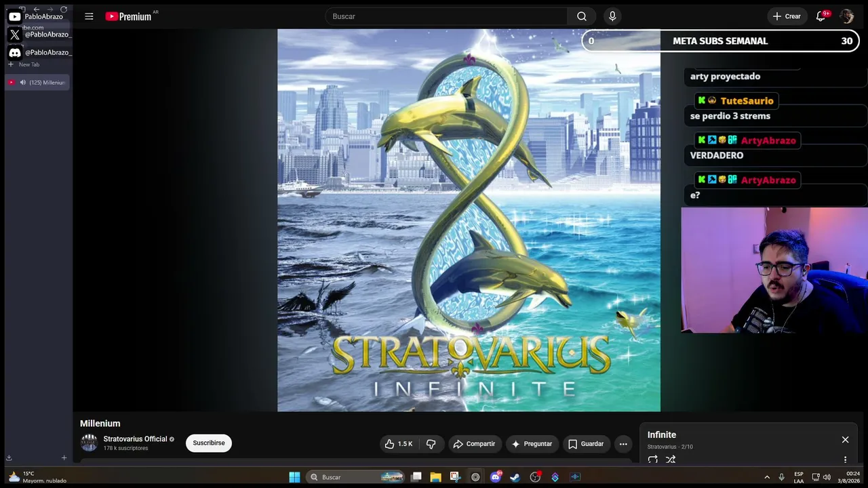
Task: Open the round taskbar app with red badge
Action: click(x=535, y=477)
